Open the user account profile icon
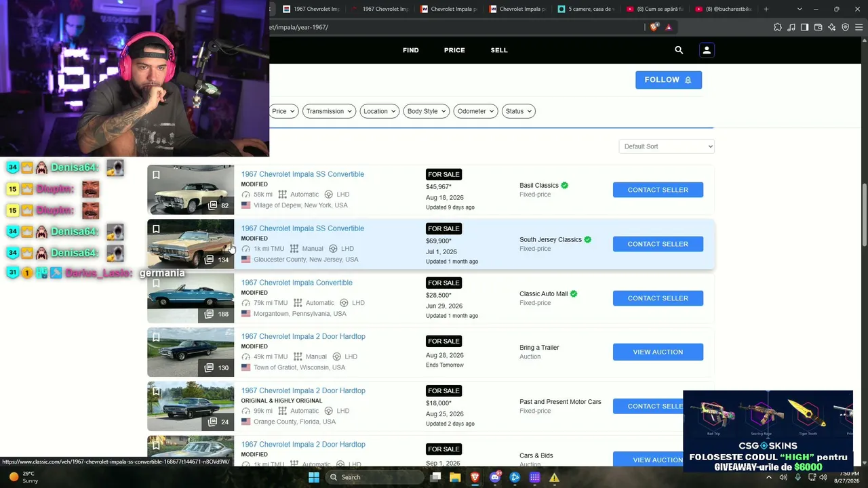Screen dimensions: 868x488 click(707, 50)
